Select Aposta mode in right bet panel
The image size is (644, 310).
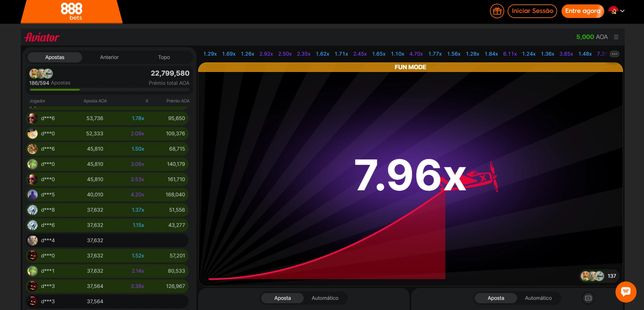pos(496,298)
